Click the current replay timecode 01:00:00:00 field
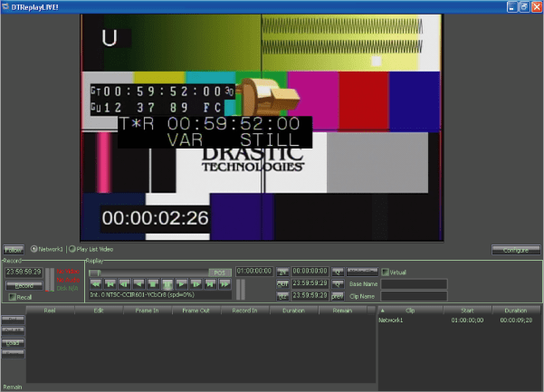The width and height of the screenshot is (544, 392). tap(254, 272)
